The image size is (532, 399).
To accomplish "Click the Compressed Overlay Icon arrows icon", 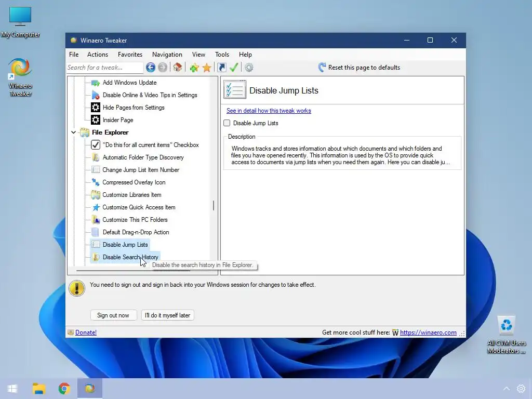I will point(96,182).
